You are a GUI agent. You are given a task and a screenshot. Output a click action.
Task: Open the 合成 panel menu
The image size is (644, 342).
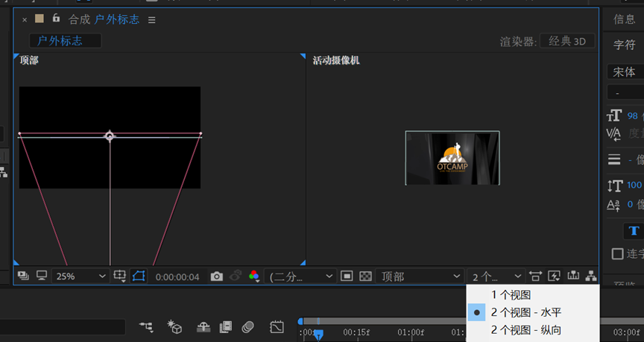[x=151, y=19]
